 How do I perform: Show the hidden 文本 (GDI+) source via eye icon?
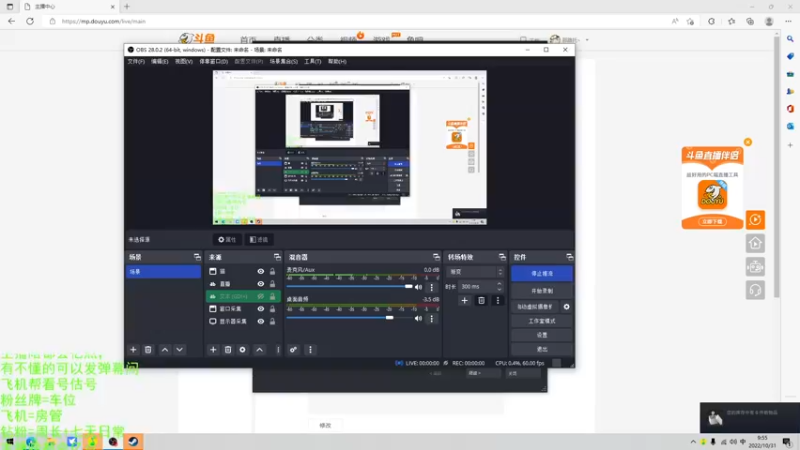click(261, 296)
